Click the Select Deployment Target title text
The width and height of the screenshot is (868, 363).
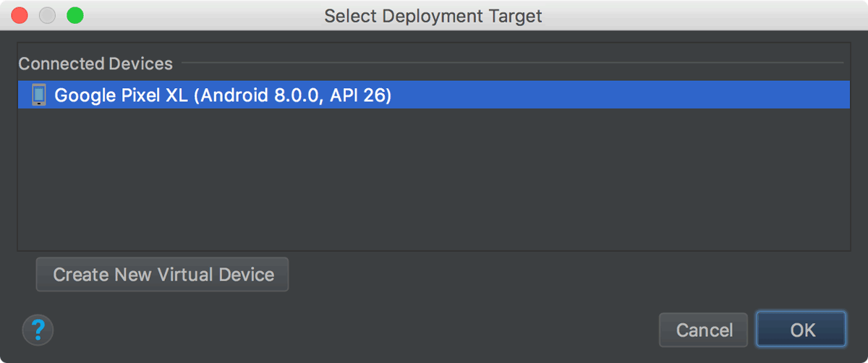click(433, 16)
